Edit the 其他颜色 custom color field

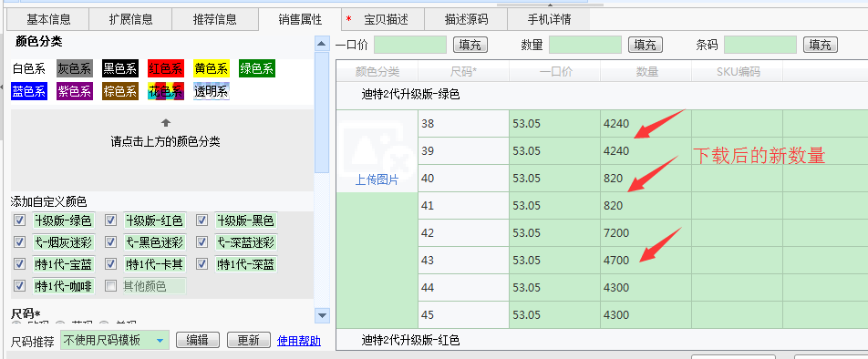pos(154,286)
